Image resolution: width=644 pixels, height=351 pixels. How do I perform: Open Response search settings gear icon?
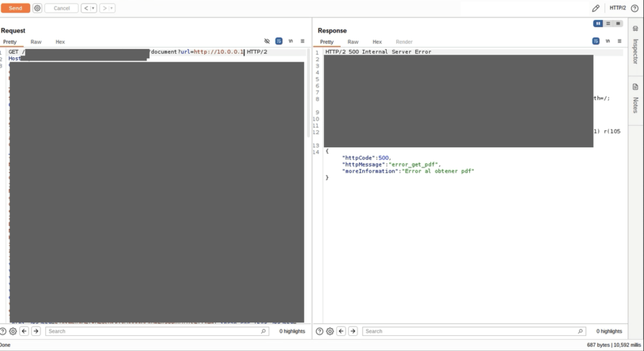[330, 331]
